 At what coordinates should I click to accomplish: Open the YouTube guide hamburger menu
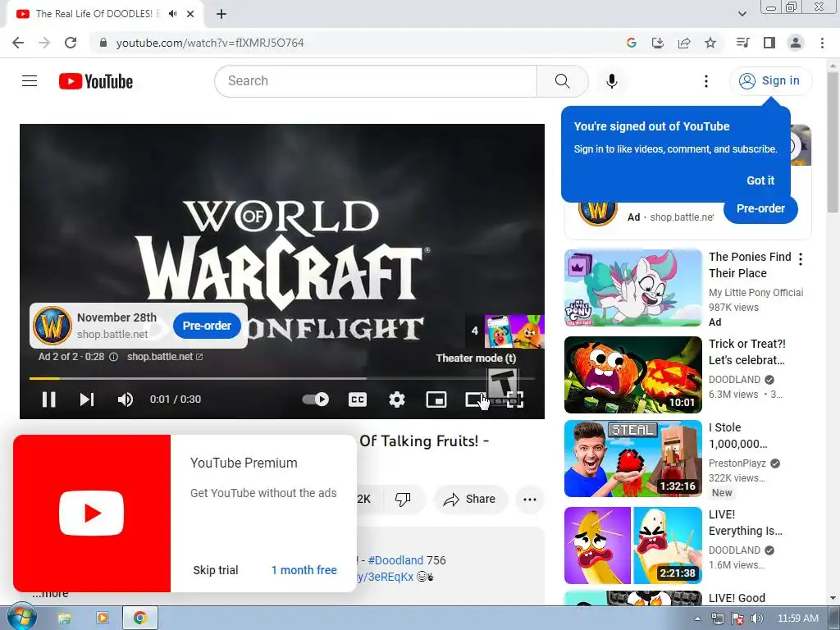30,81
